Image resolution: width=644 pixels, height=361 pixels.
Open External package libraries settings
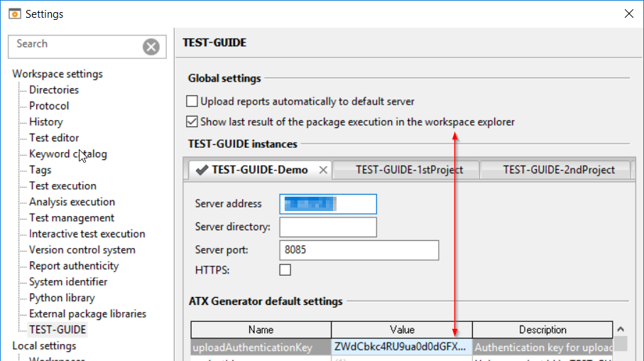tap(87, 314)
